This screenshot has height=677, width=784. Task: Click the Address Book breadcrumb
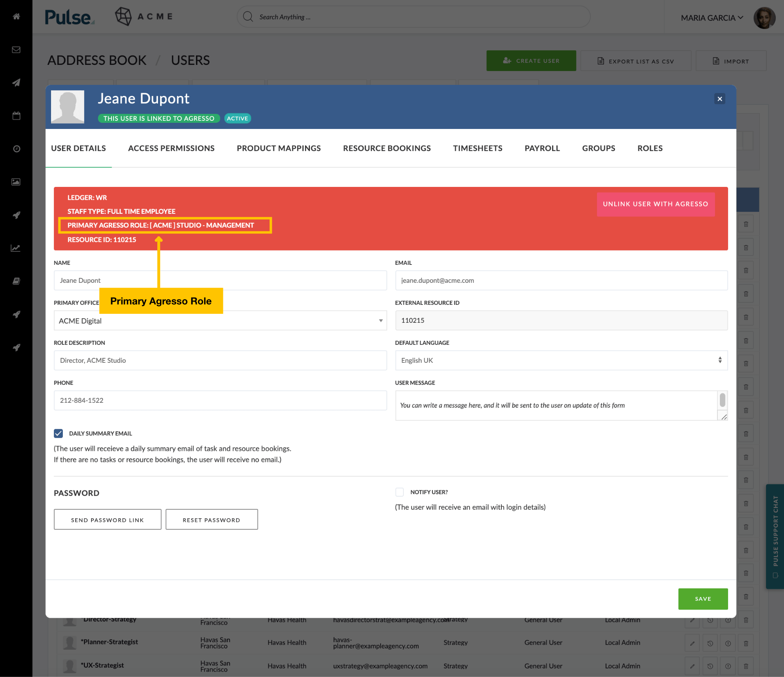tap(97, 60)
